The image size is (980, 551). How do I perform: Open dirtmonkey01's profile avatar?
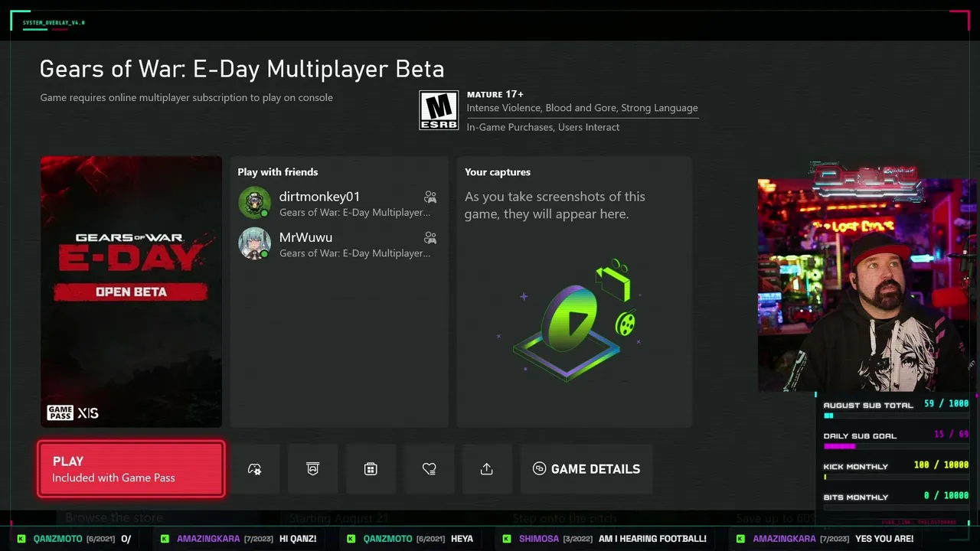coord(254,203)
